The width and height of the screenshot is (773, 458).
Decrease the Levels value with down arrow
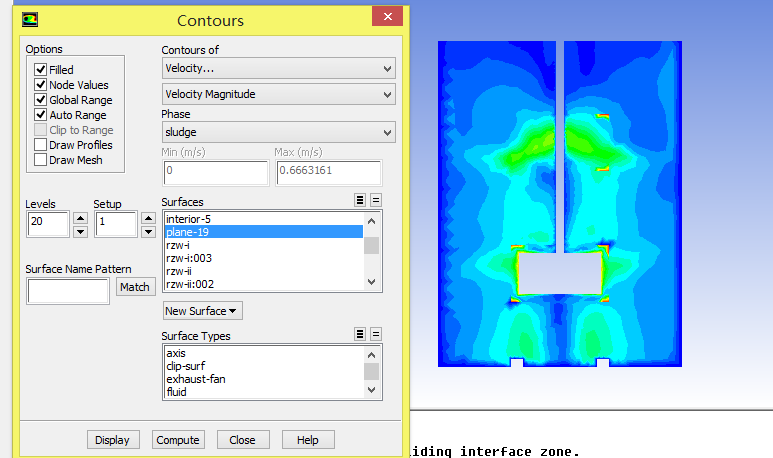(x=80, y=232)
